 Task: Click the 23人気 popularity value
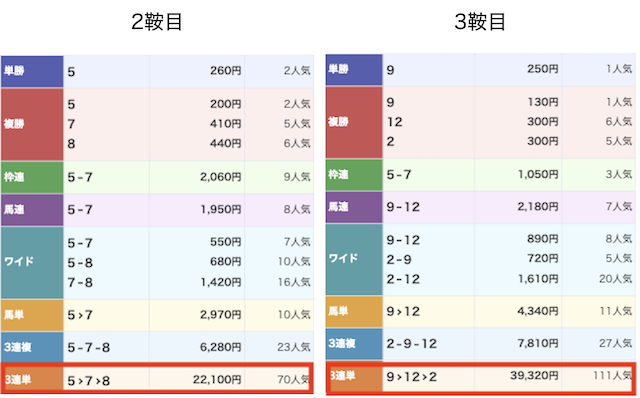point(293,347)
